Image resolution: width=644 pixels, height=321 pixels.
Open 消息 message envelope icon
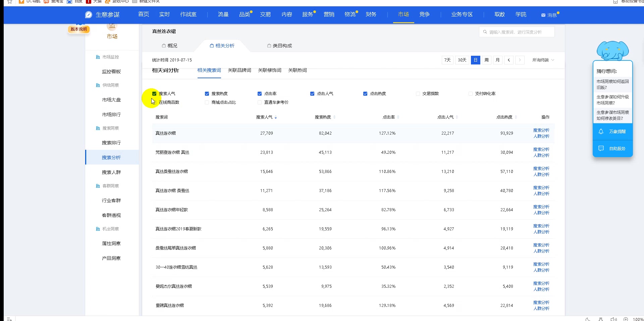coord(544,15)
